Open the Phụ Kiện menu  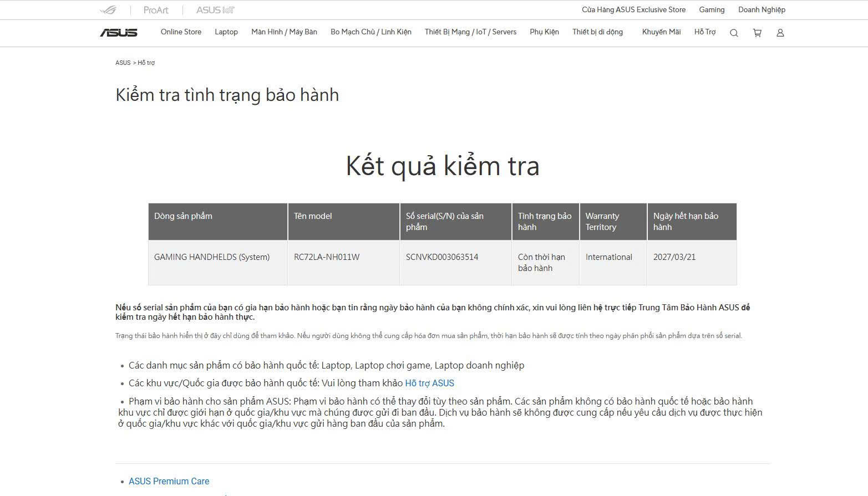point(544,32)
